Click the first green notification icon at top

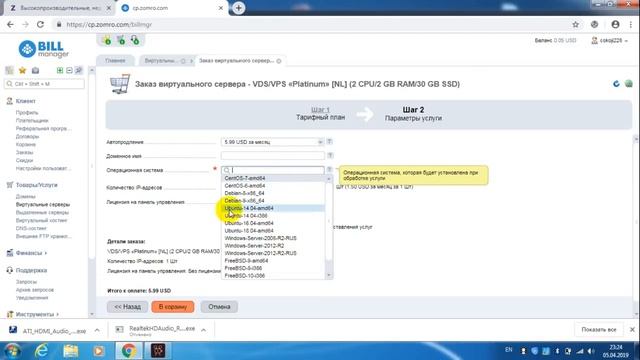(107, 40)
